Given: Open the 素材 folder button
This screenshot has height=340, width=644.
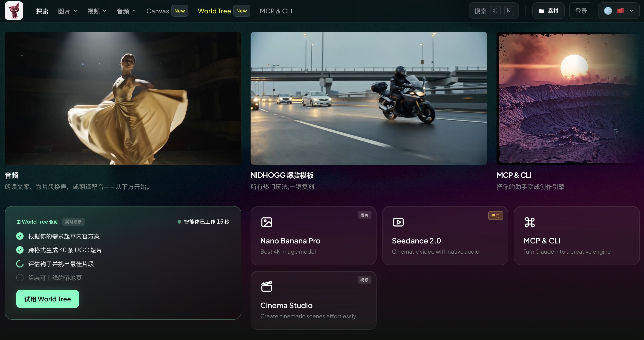Looking at the screenshot, I should [548, 11].
